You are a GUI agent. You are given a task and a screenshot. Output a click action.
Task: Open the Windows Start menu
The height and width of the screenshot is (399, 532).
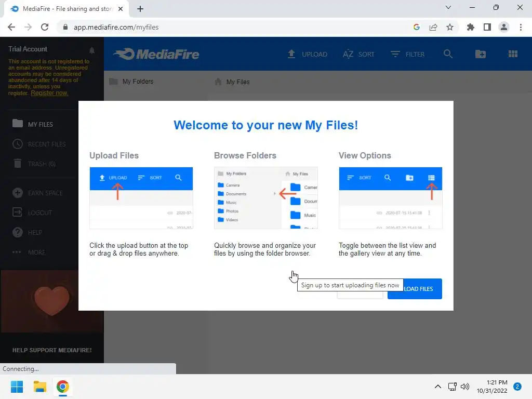[17, 387]
